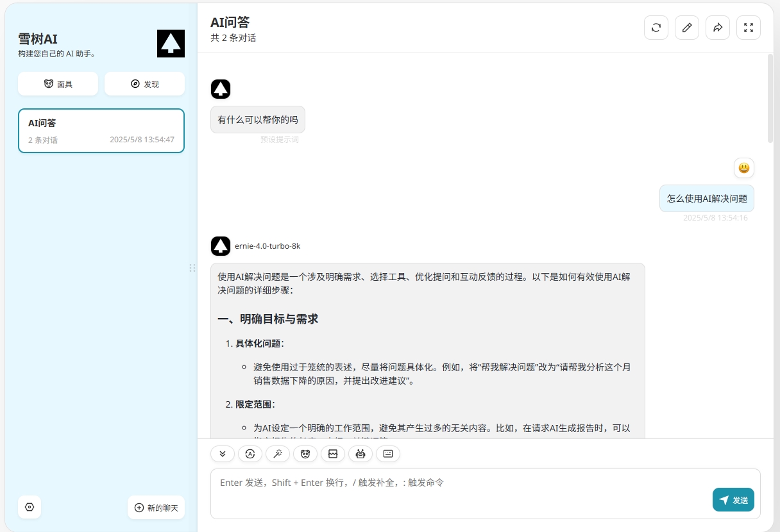
Task: Click the auto theme icon chip
Action: pyautogui.click(x=250, y=454)
